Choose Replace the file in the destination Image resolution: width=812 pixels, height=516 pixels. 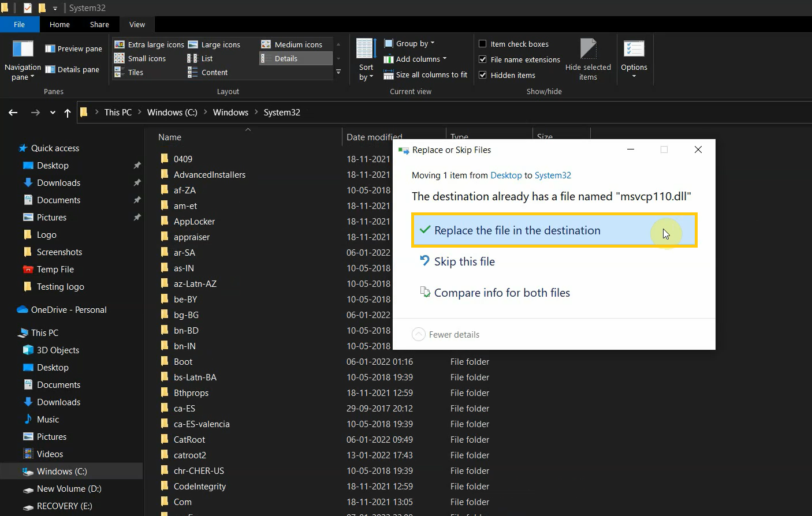(x=517, y=230)
